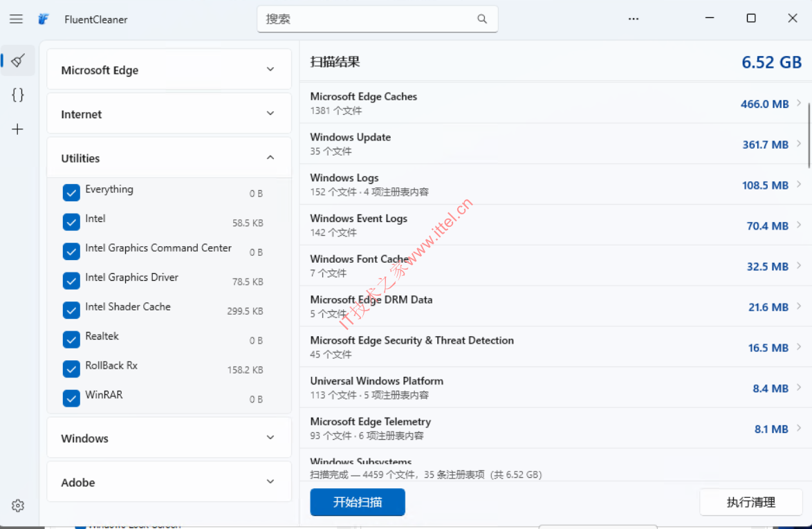Viewport: 812px width, 529px height.
Task: Open Universal Windows Platform details arrow
Action: coord(799,387)
